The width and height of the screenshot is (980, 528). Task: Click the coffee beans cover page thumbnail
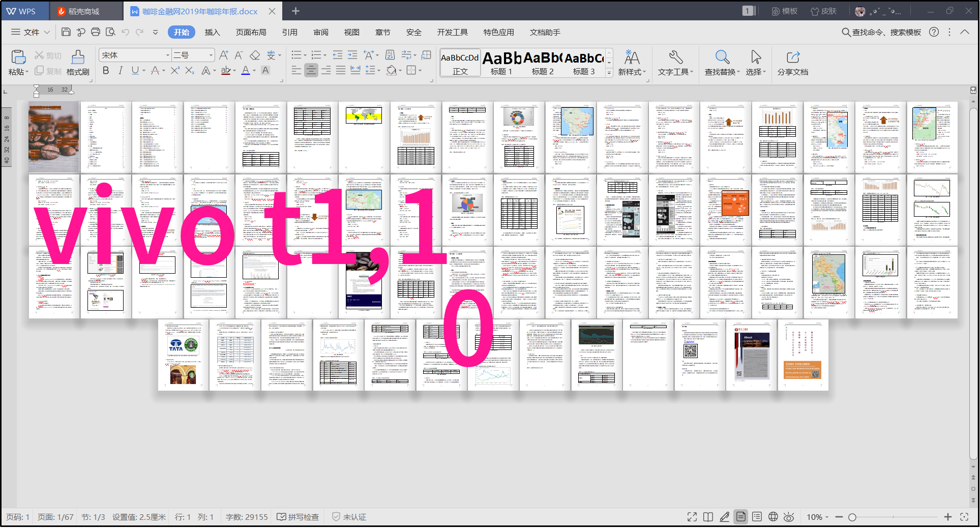[x=54, y=137]
